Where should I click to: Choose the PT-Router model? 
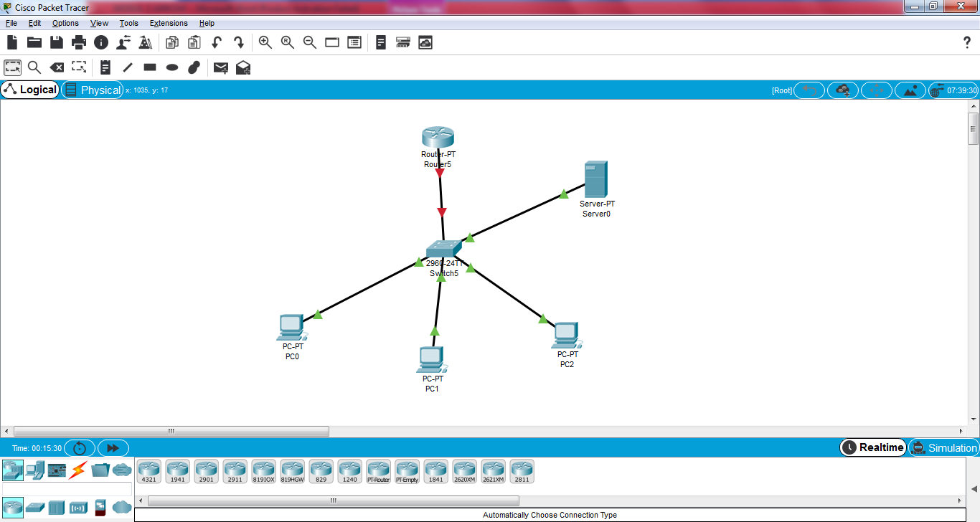tap(378, 471)
